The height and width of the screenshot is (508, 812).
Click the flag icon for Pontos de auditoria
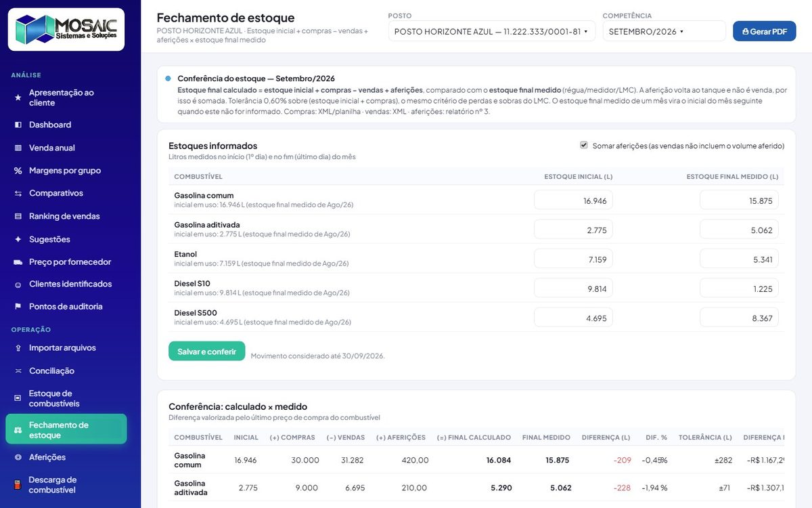[18, 307]
